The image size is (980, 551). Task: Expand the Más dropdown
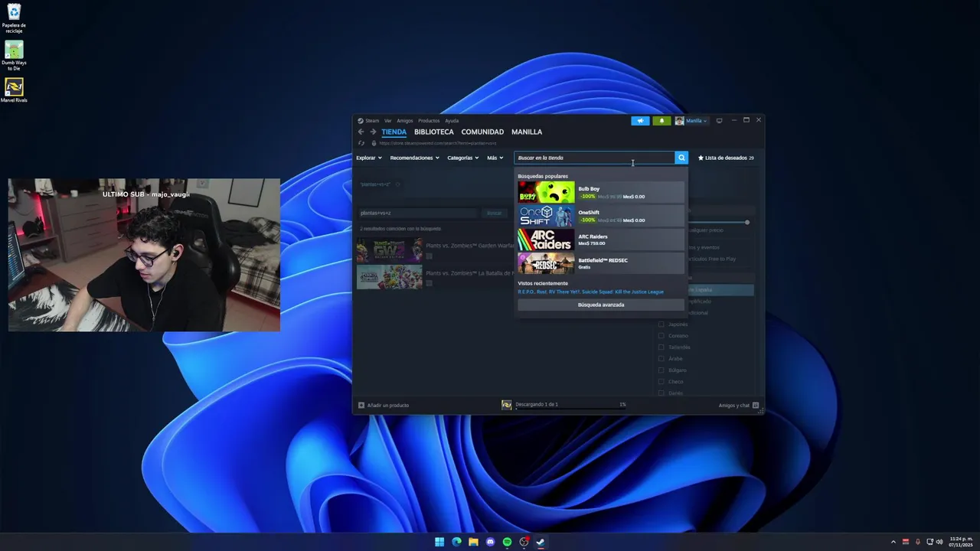(x=495, y=158)
